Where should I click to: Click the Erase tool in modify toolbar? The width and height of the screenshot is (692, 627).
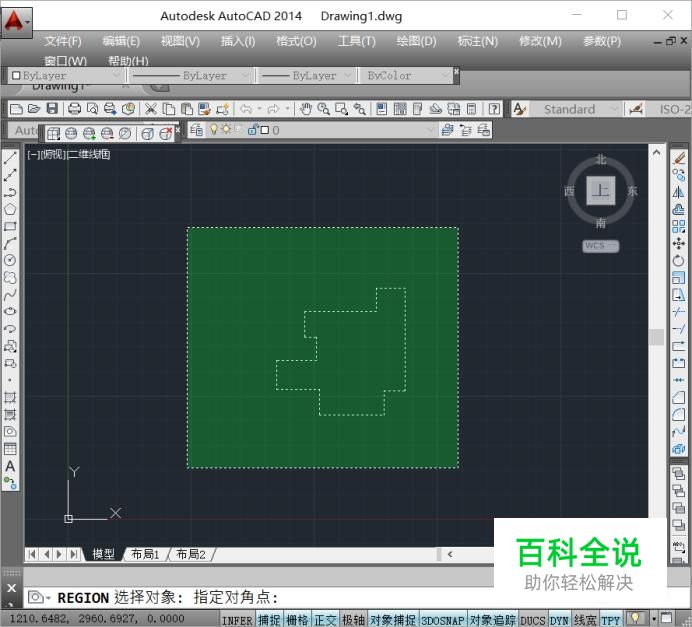pos(679,158)
